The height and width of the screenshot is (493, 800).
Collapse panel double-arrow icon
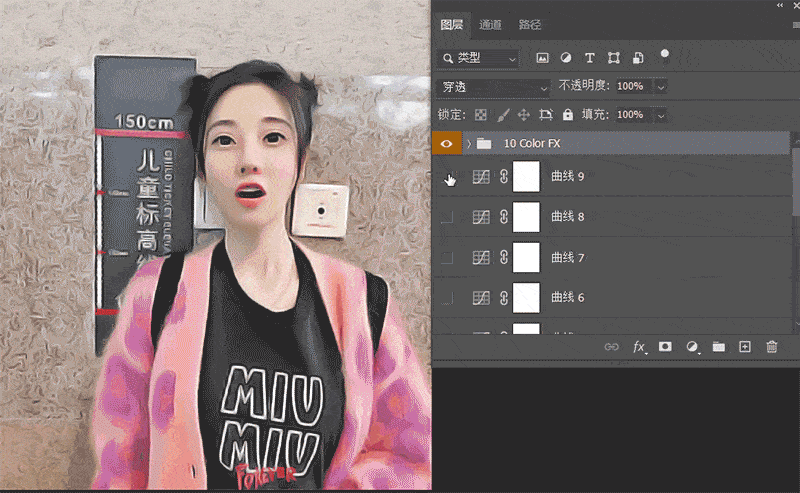(780, 5)
